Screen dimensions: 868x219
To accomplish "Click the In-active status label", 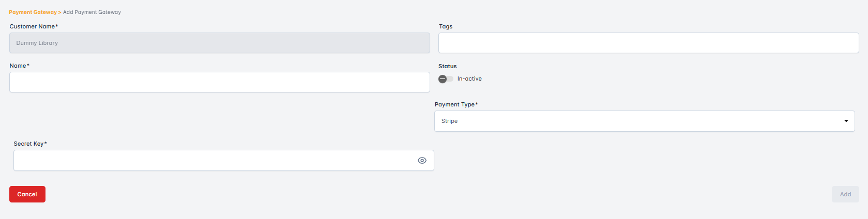I will [469, 79].
